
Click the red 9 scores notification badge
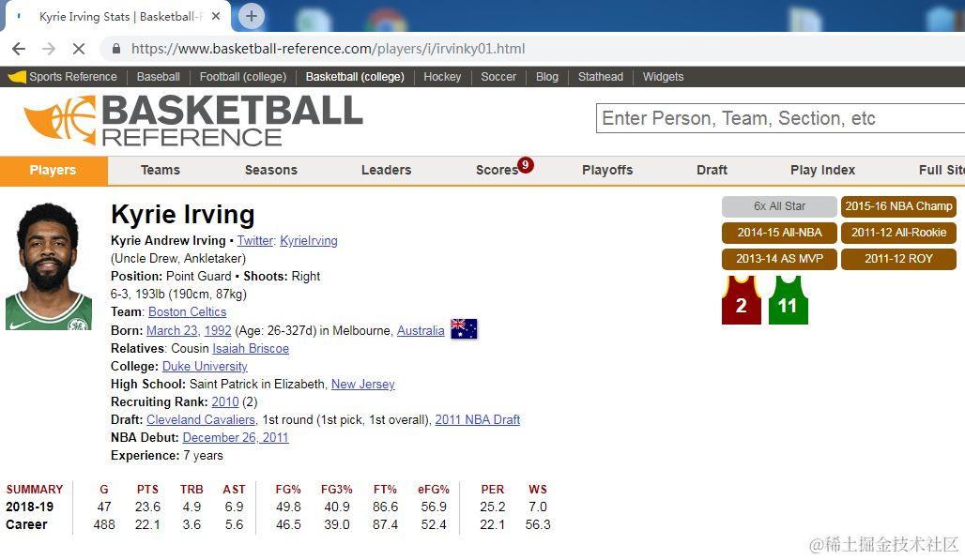525,165
